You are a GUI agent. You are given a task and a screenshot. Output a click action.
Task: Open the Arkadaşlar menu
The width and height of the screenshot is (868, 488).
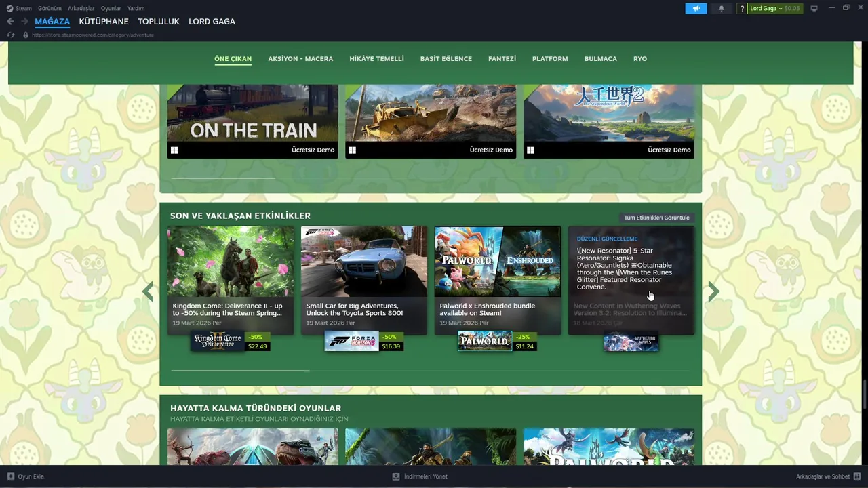[x=81, y=8]
